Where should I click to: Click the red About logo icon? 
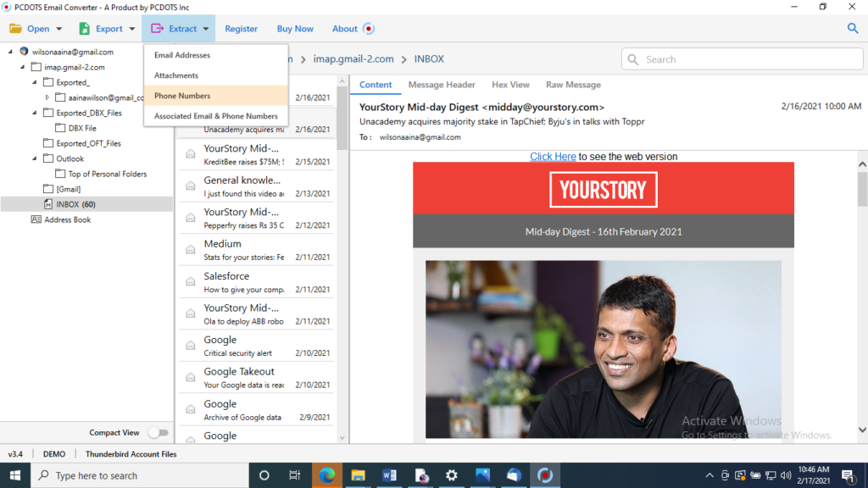[369, 28]
